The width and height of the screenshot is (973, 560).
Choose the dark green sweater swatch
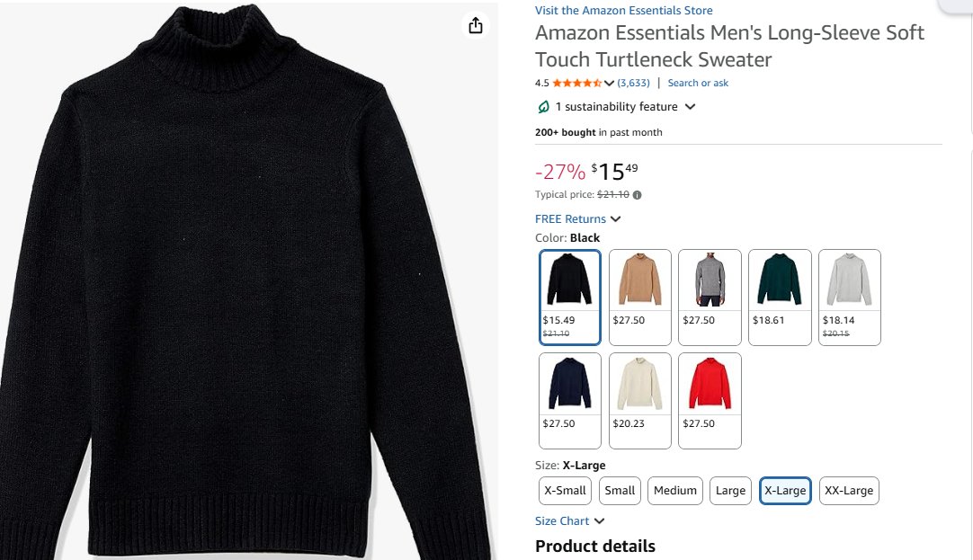pos(781,297)
